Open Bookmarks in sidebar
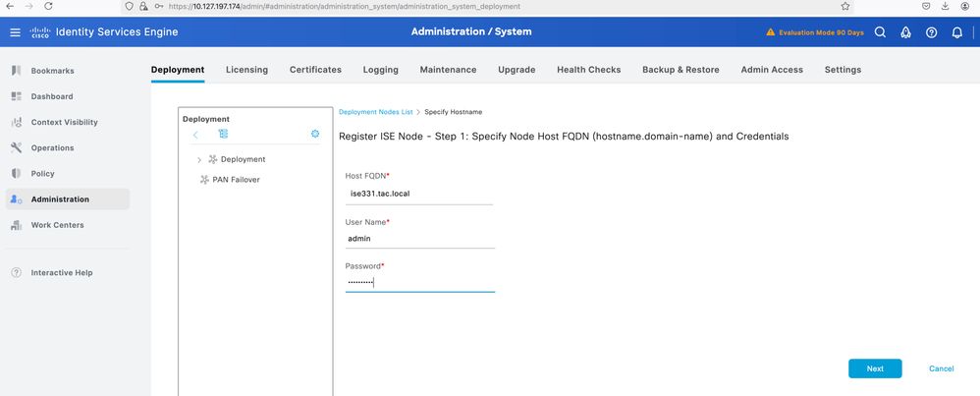 pyautogui.click(x=52, y=71)
